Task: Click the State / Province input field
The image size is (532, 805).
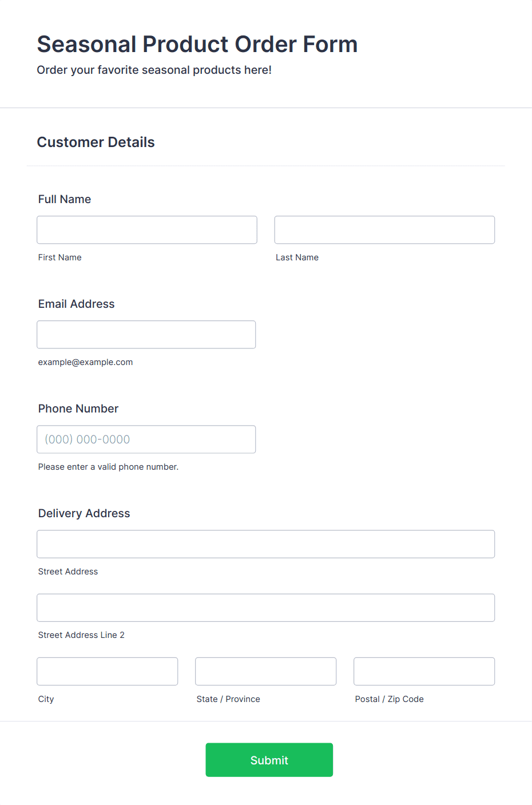Action: tap(266, 671)
